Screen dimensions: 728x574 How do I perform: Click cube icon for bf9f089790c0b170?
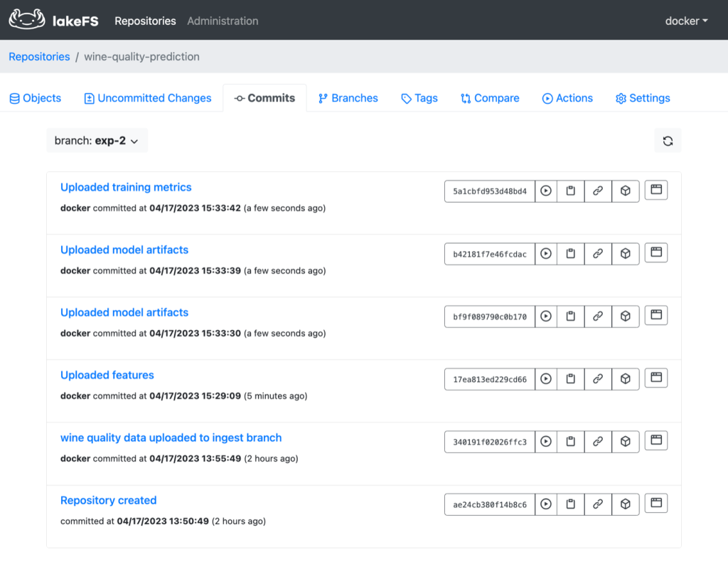click(626, 317)
